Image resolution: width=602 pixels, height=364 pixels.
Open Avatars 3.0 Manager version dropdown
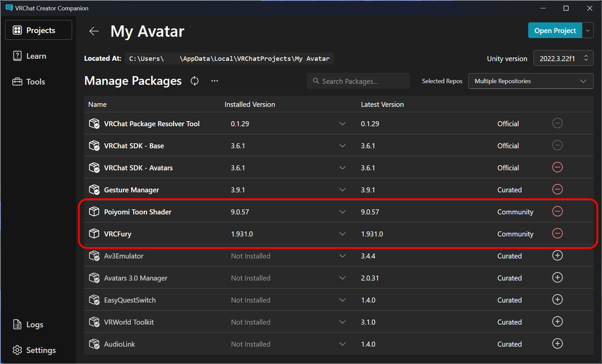[342, 278]
